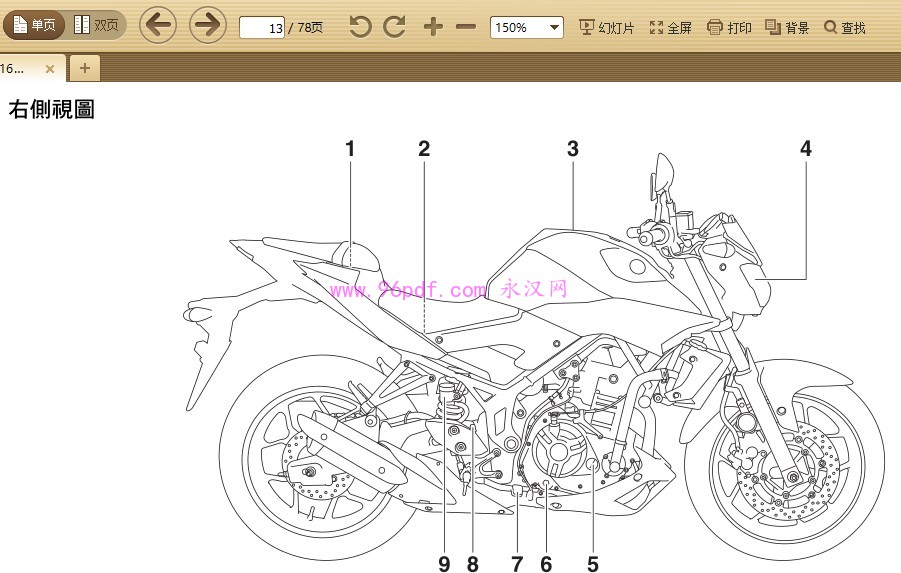Zoom in with the plus icon
The height and width of the screenshot is (573, 901).
pos(432,27)
